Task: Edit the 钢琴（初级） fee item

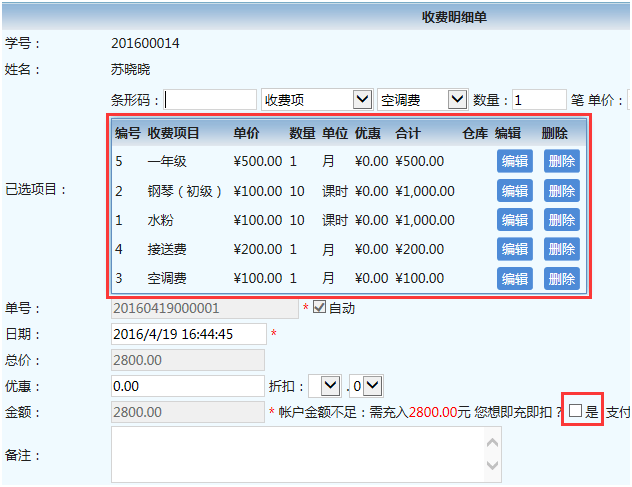Action: tap(514, 191)
